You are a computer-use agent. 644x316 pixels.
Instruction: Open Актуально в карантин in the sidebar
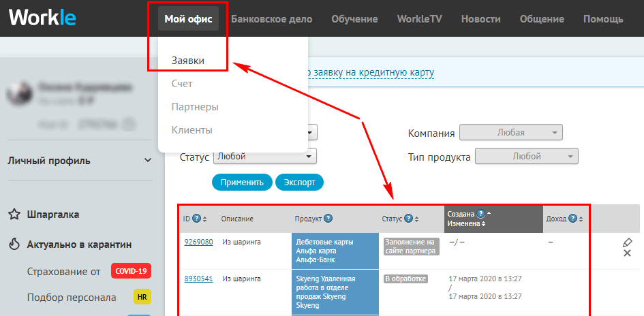[79, 244]
